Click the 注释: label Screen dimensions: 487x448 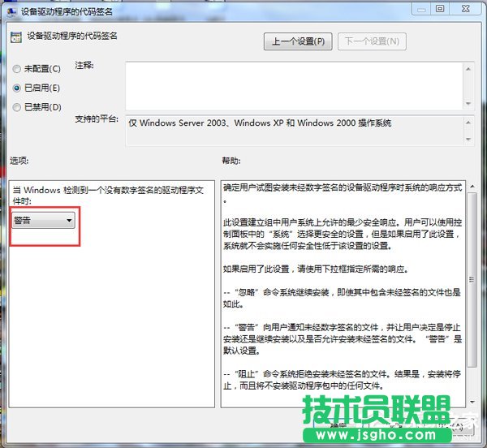pyautogui.click(x=84, y=66)
